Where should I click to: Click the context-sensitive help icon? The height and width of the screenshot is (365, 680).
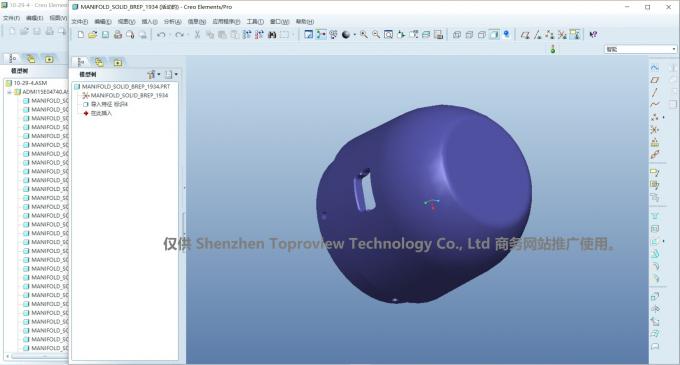(x=593, y=35)
